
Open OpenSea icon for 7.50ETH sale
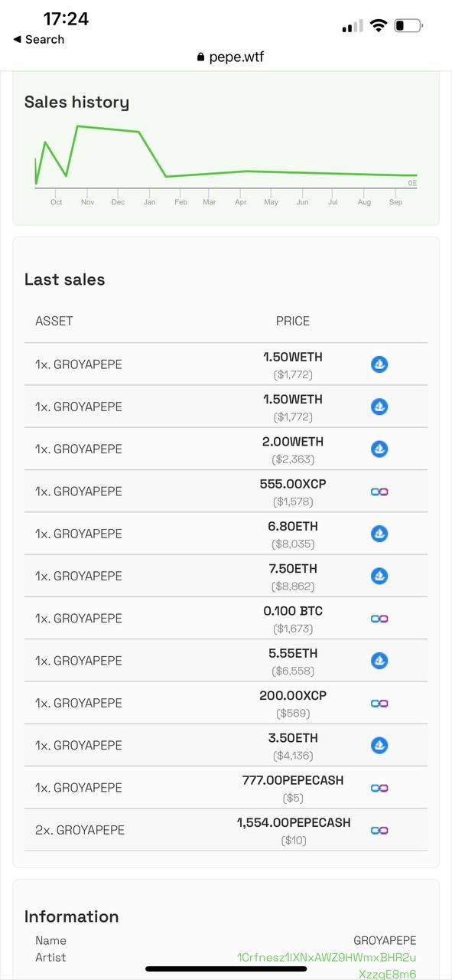pos(379,576)
